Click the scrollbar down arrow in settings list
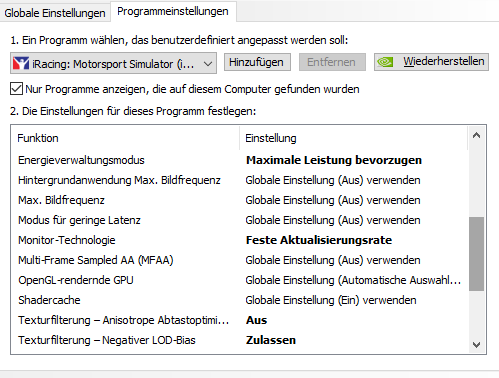The image size is (499, 378). [476, 345]
